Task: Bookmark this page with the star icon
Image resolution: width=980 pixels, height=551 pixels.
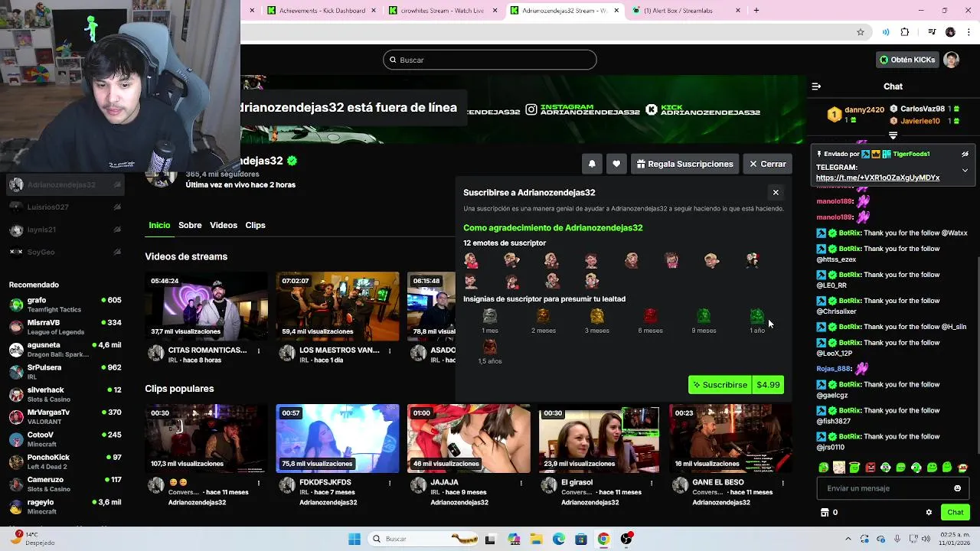Action: (861, 32)
